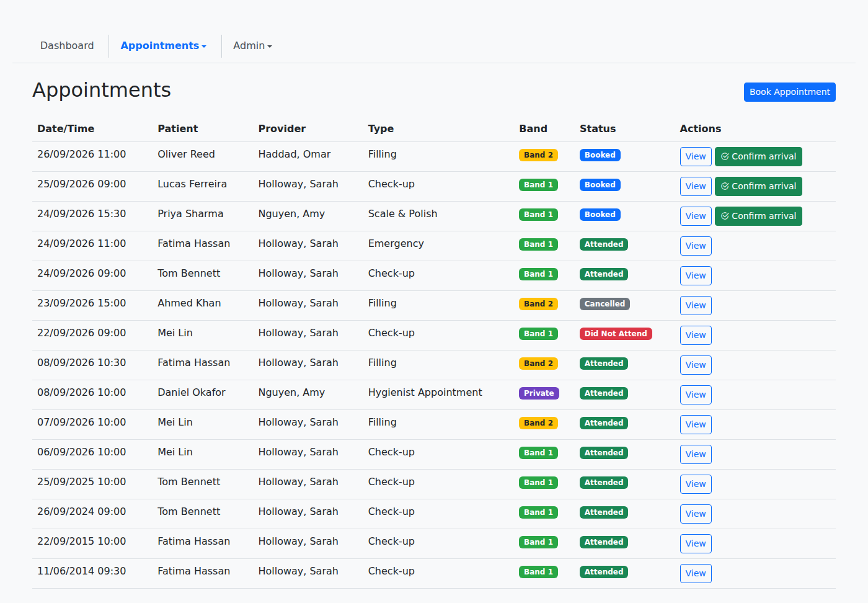Click the Private band badge for Daniel Okafor
The image size is (868, 603).
[x=539, y=393]
